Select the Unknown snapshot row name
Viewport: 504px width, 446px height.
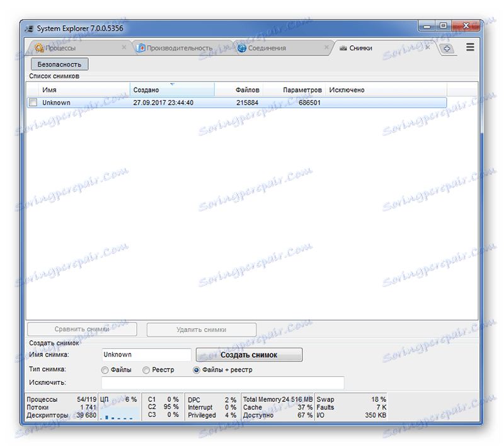(56, 103)
